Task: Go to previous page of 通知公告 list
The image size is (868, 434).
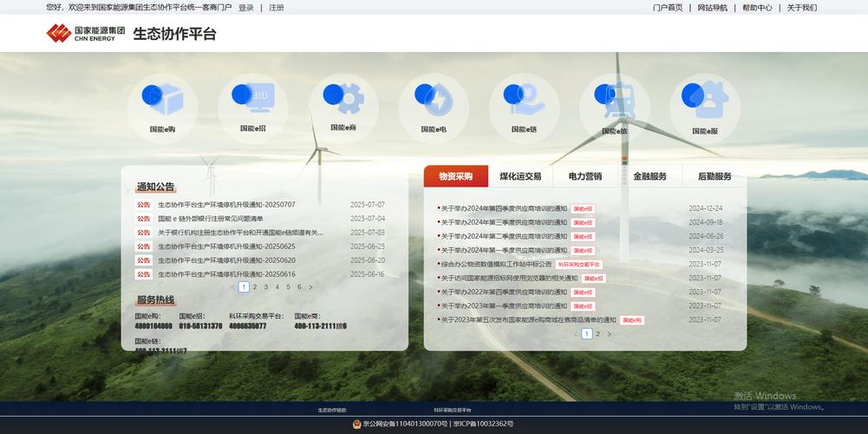Action: tap(232, 287)
